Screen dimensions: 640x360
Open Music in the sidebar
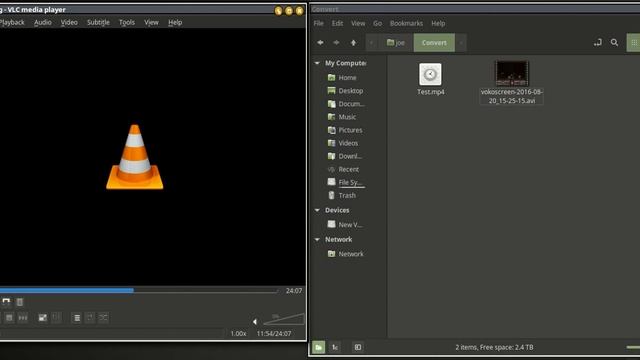(342, 117)
